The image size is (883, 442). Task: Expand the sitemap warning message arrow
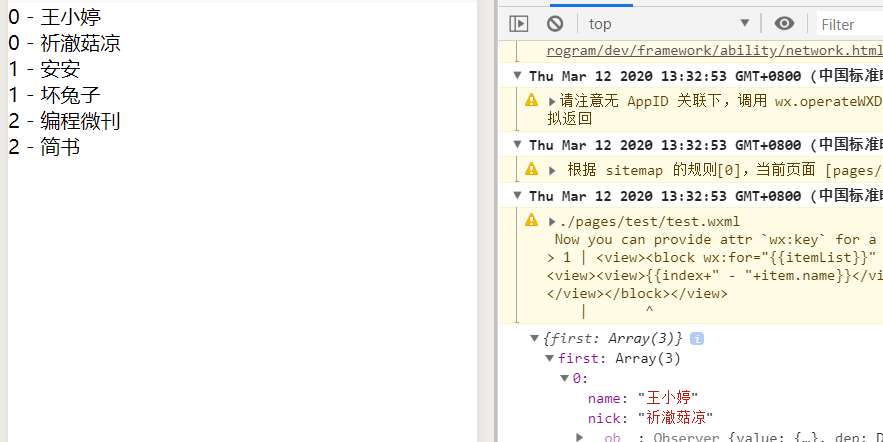[x=552, y=170]
